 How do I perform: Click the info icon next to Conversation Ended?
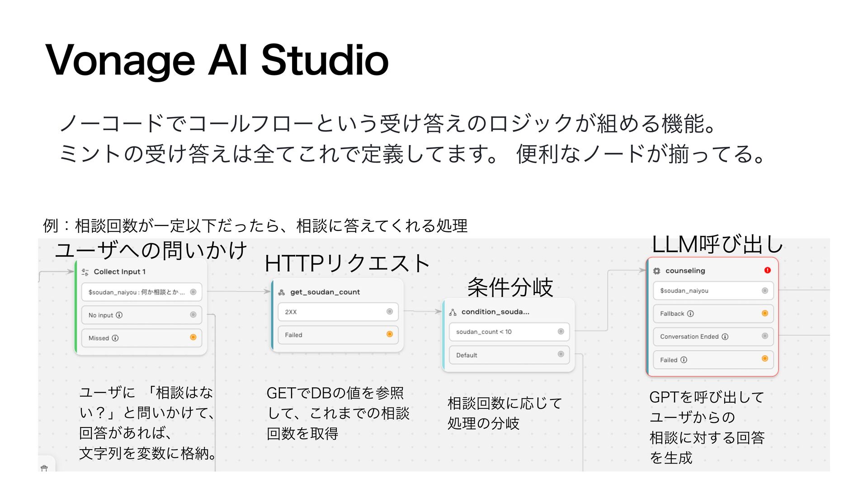(725, 337)
